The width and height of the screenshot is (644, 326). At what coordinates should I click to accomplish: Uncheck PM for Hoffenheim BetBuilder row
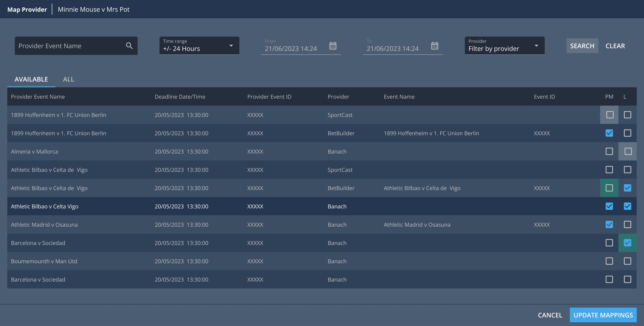[609, 133]
